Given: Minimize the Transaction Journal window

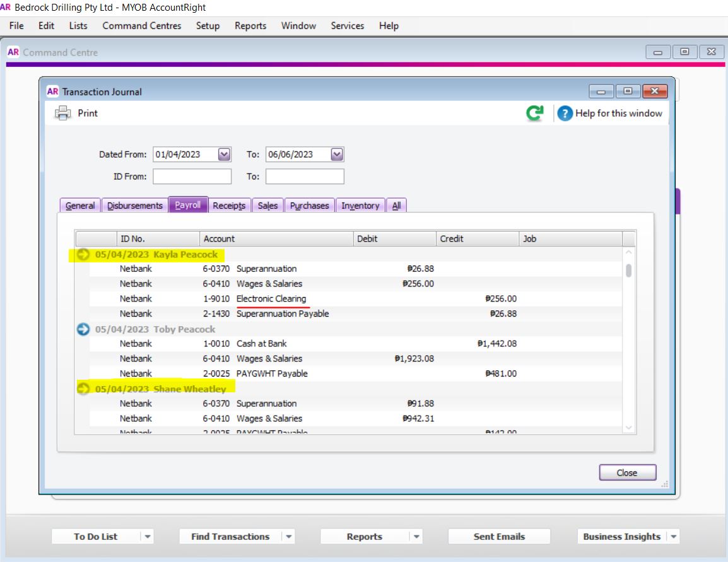Looking at the screenshot, I should click(x=601, y=91).
